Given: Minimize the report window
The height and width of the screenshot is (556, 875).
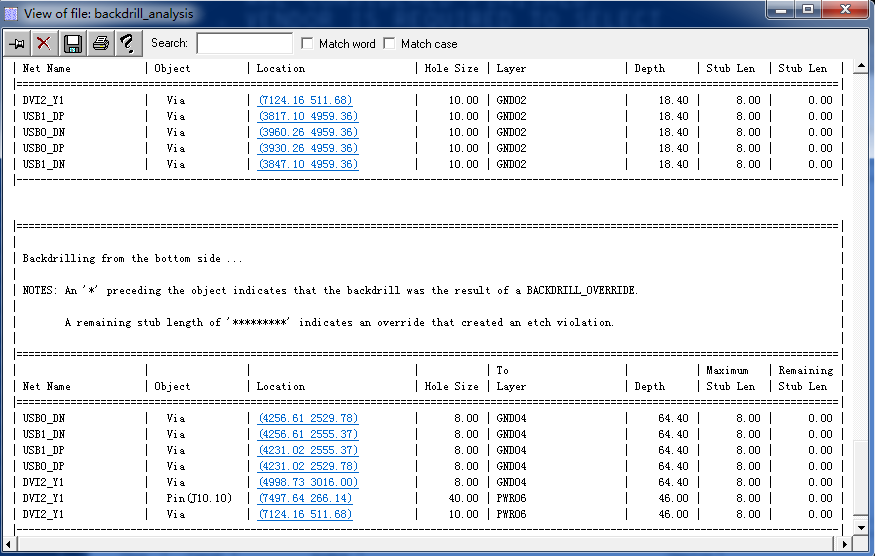Looking at the screenshot, I should point(781,9).
